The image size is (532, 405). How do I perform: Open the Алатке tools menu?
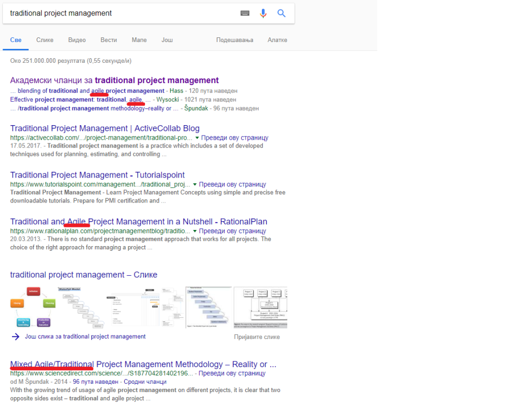click(277, 40)
